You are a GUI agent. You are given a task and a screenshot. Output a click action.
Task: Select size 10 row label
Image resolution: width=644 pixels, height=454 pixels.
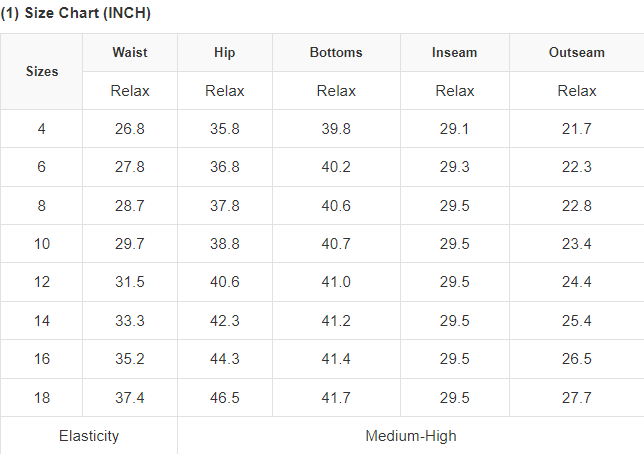pos(42,244)
